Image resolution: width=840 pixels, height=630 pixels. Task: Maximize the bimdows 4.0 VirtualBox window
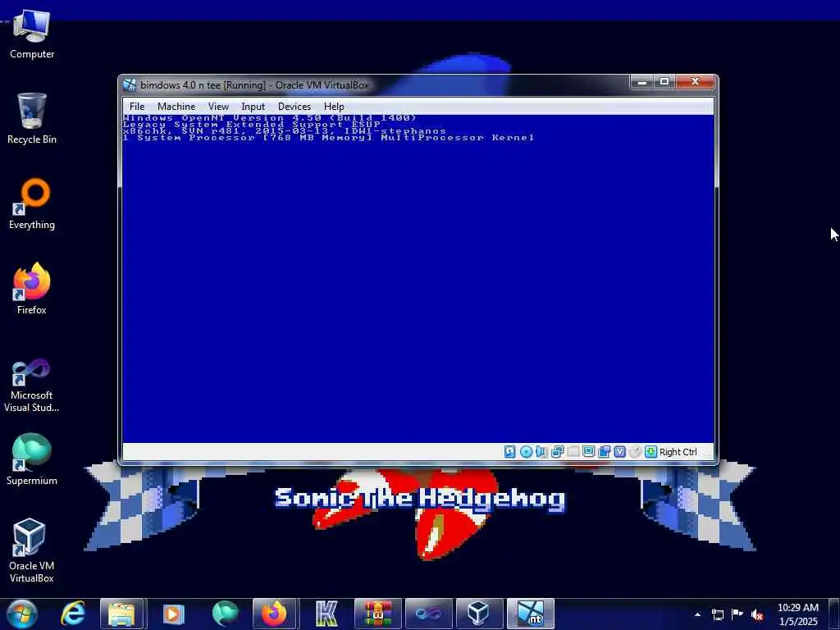[x=664, y=81]
